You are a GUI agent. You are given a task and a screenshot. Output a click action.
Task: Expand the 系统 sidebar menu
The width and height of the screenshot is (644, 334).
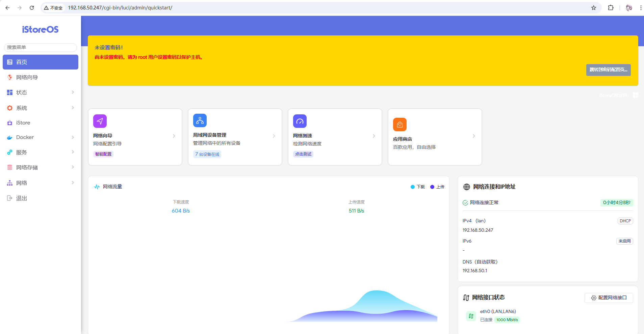pyautogui.click(x=41, y=108)
